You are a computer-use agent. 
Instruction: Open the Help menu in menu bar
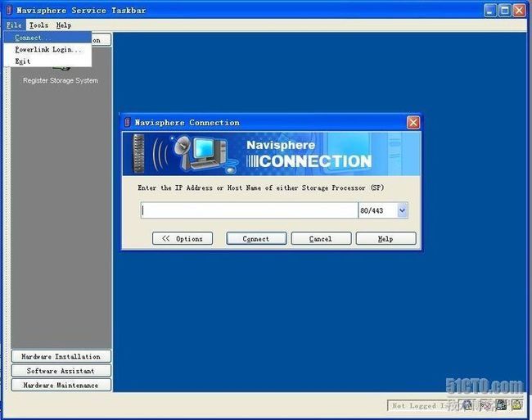(x=64, y=25)
